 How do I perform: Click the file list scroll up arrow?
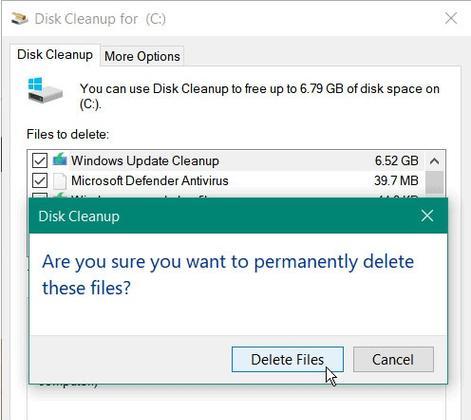pos(434,161)
